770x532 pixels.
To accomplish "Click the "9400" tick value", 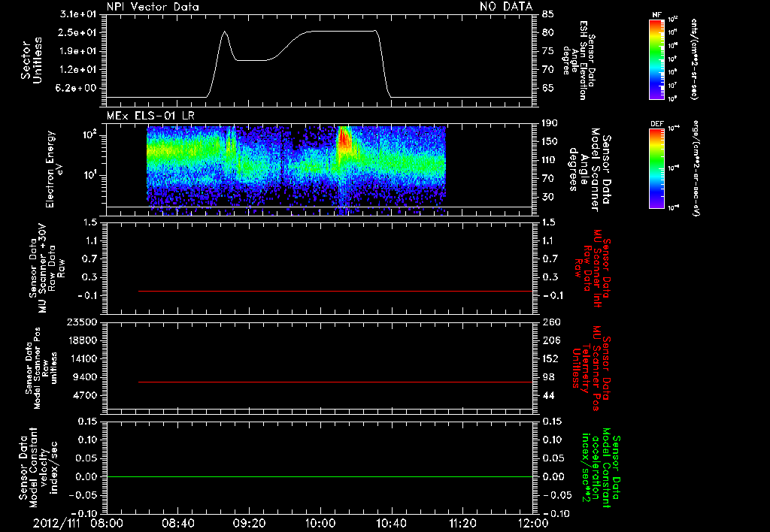I will (85, 377).
